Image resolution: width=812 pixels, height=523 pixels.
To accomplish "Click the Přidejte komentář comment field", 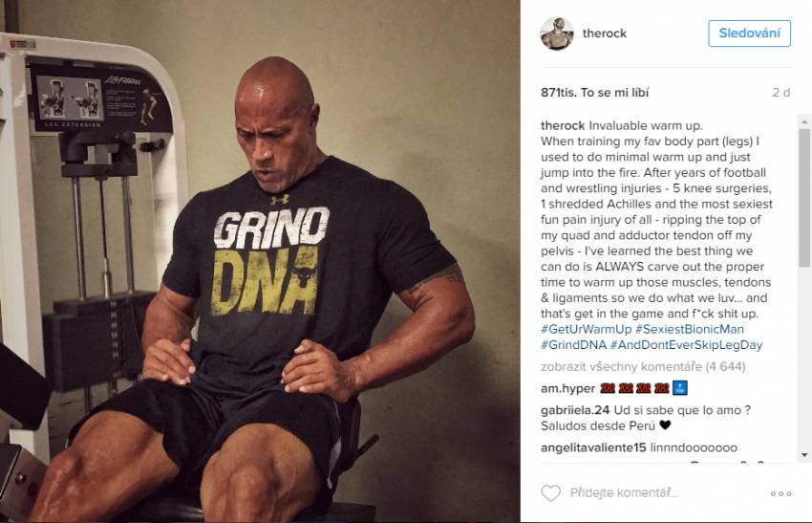I will [x=625, y=493].
